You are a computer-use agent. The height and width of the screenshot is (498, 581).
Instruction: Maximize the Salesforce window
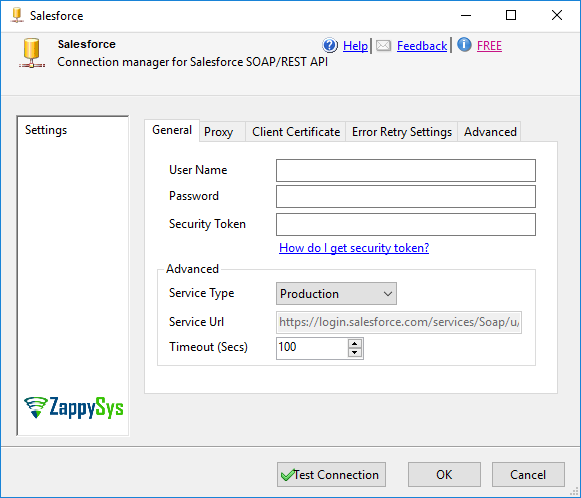point(511,16)
